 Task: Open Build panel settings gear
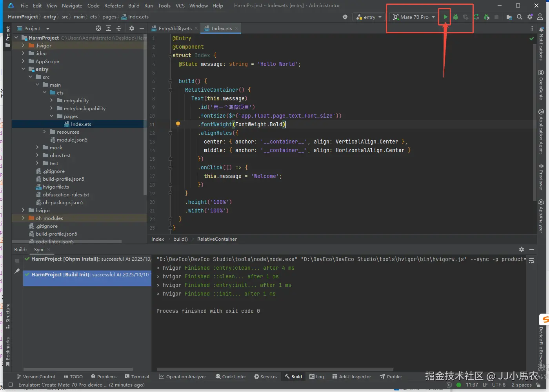[522, 249]
